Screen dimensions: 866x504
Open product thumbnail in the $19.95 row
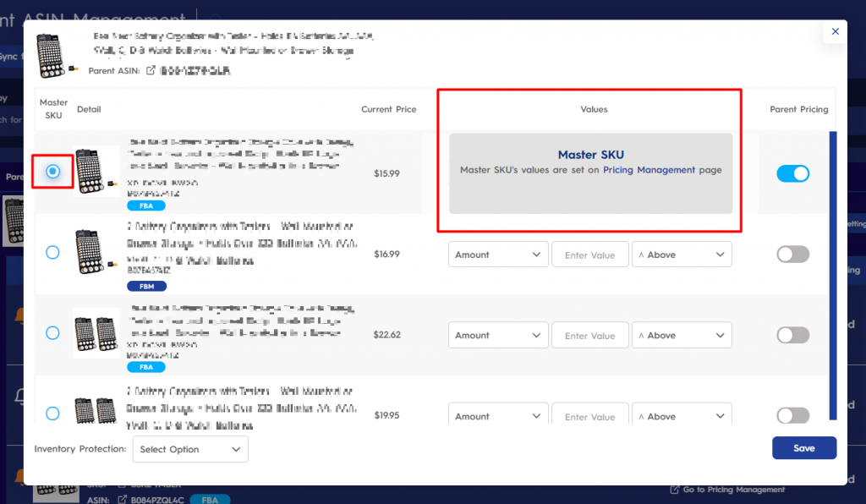[96, 409]
